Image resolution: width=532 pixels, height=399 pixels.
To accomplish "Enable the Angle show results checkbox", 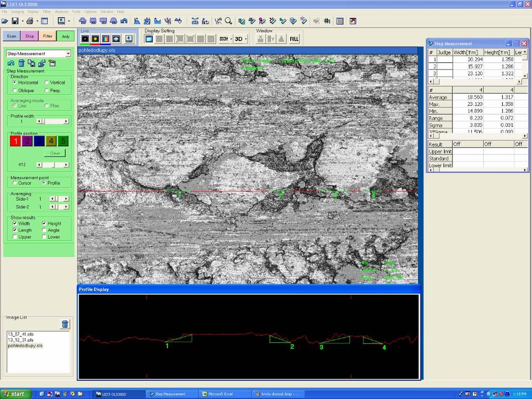I will pyautogui.click(x=44, y=230).
